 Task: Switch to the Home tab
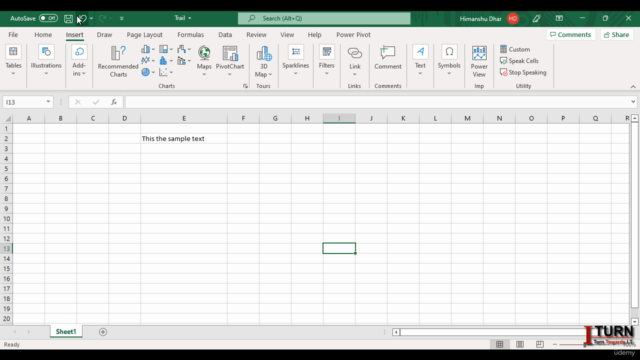click(x=43, y=35)
